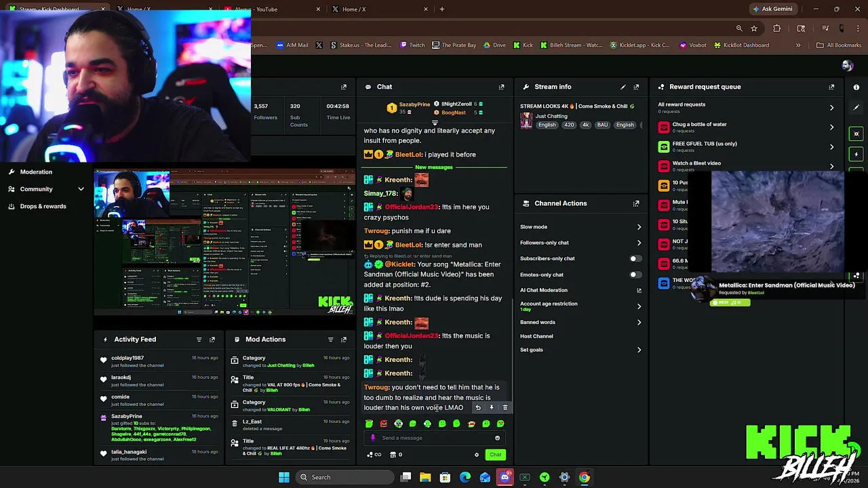Click the taskbar Search box

click(344, 477)
